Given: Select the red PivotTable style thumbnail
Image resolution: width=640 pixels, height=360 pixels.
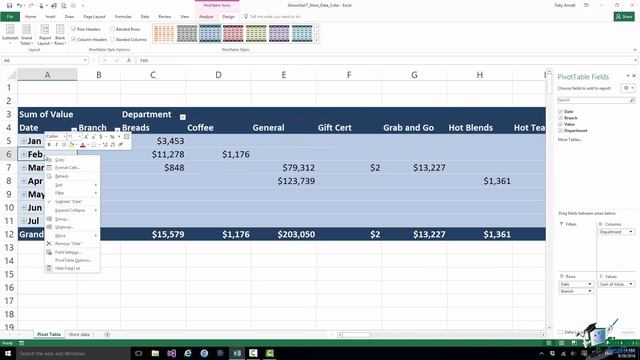Looking at the screenshot, I should coord(233,33).
